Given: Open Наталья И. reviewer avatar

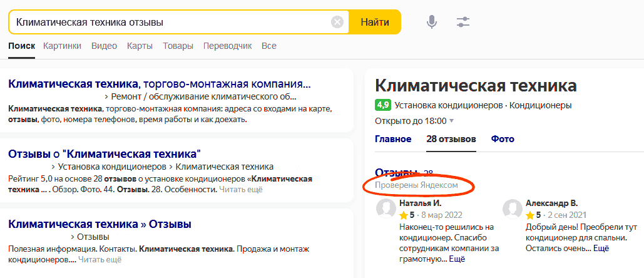Looking at the screenshot, I should click(386, 209).
